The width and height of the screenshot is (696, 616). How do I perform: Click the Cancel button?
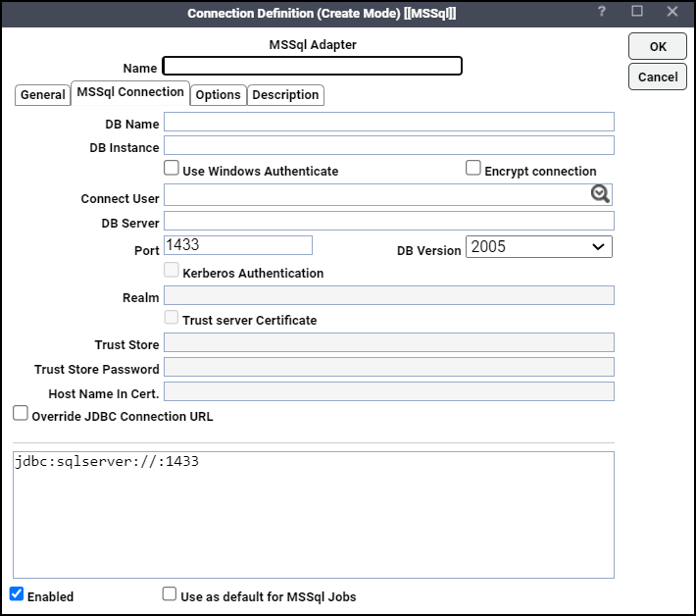tap(658, 77)
